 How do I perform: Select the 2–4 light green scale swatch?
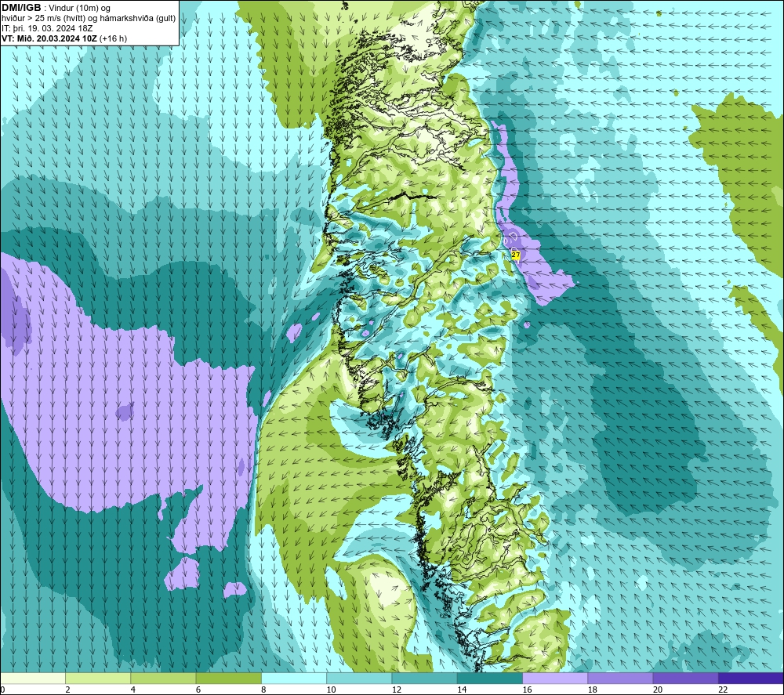[x=98, y=678]
